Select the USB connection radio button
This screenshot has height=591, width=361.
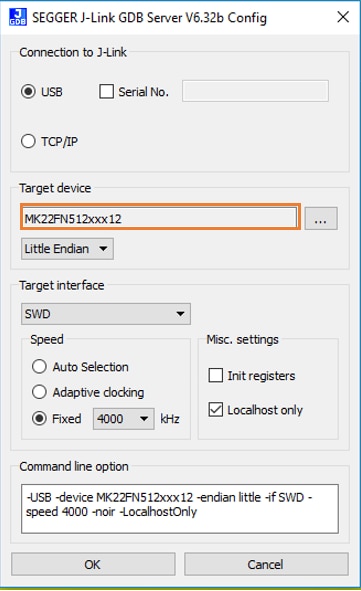[28, 92]
